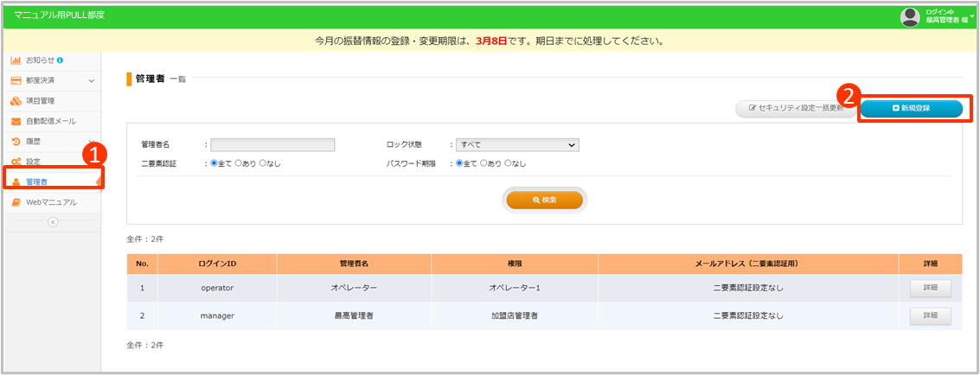This screenshot has height=375, width=980.
Task: Click the blue info badge beside お知らせ
Action: click(60, 60)
